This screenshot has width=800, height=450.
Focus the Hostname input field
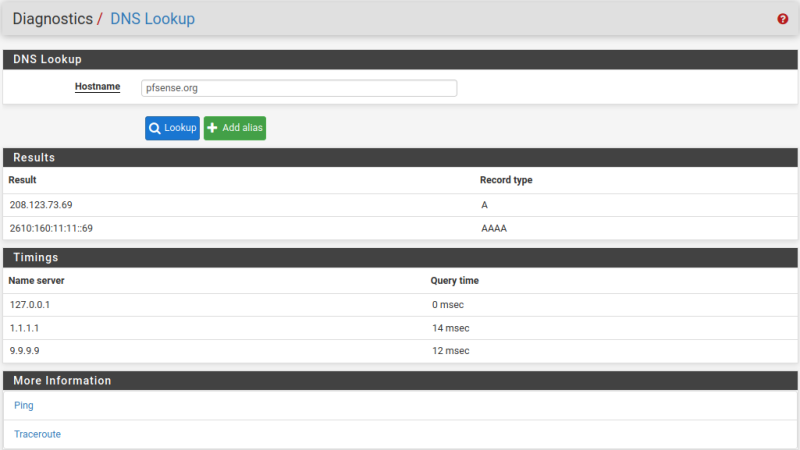(x=299, y=88)
